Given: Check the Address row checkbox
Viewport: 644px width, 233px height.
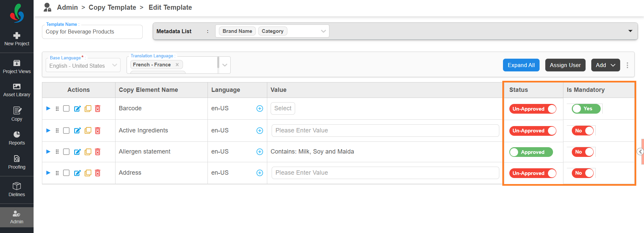Looking at the screenshot, I should coord(66,173).
